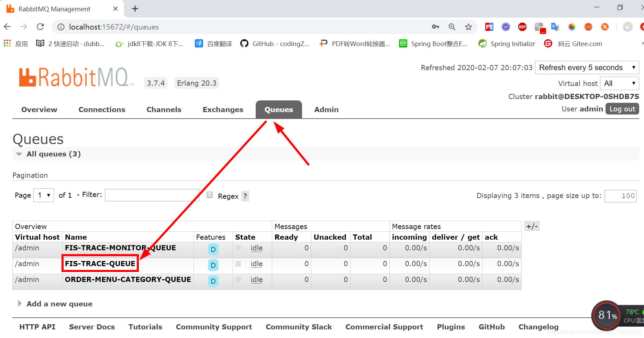Click the Regex help question mark
The image size is (644, 338).
coord(245,196)
